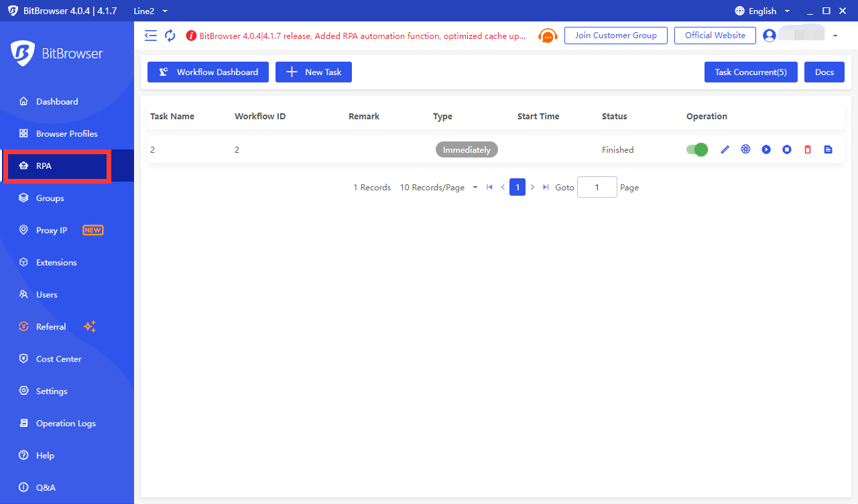The width and height of the screenshot is (858, 504).
Task: Open Referral in the sidebar
Action: [x=67, y=327]
